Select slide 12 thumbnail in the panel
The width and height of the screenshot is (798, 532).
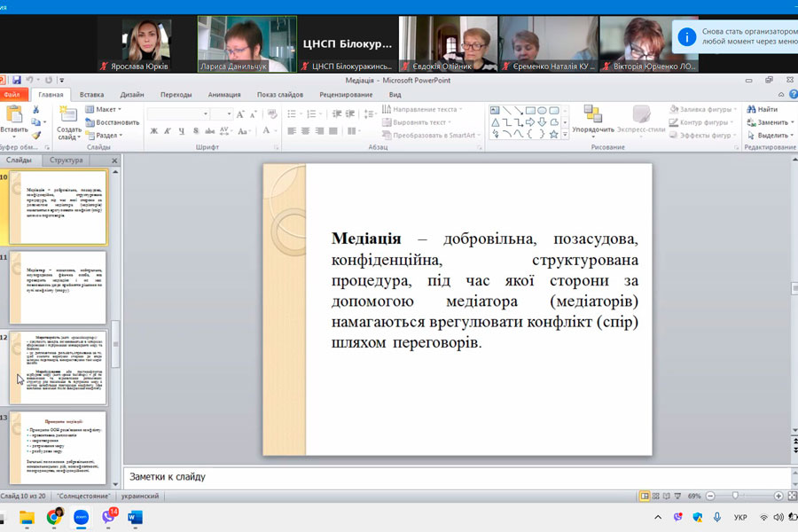(58, 367)
